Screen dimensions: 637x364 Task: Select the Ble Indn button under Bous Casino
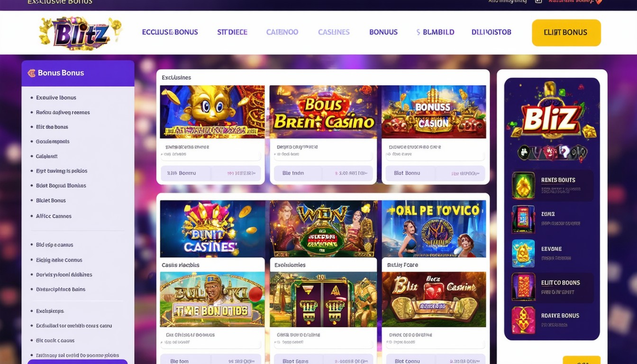click(x=293, y=173)
